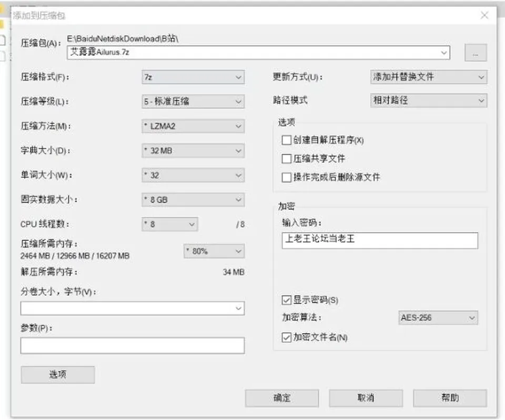Enable 创建自解压程序 checkbox
The image size is (505, 420).
click(x=286, y=140)
